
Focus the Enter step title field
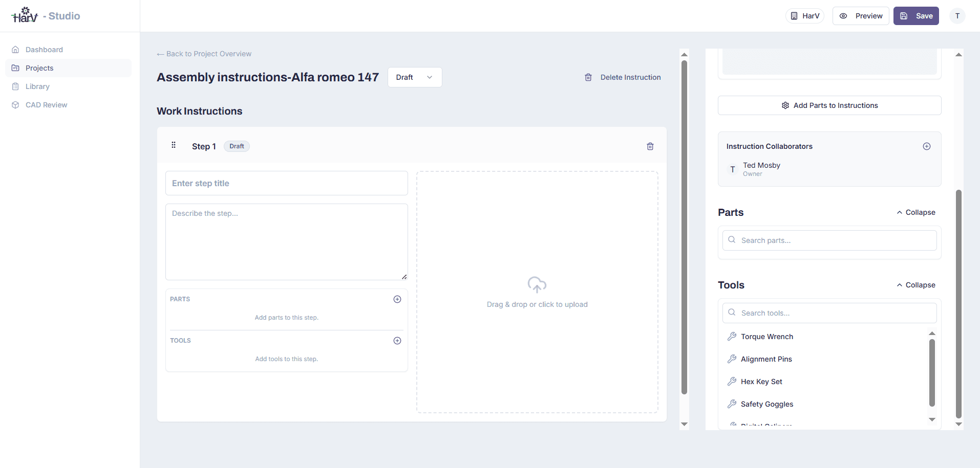tap(287, 183)
